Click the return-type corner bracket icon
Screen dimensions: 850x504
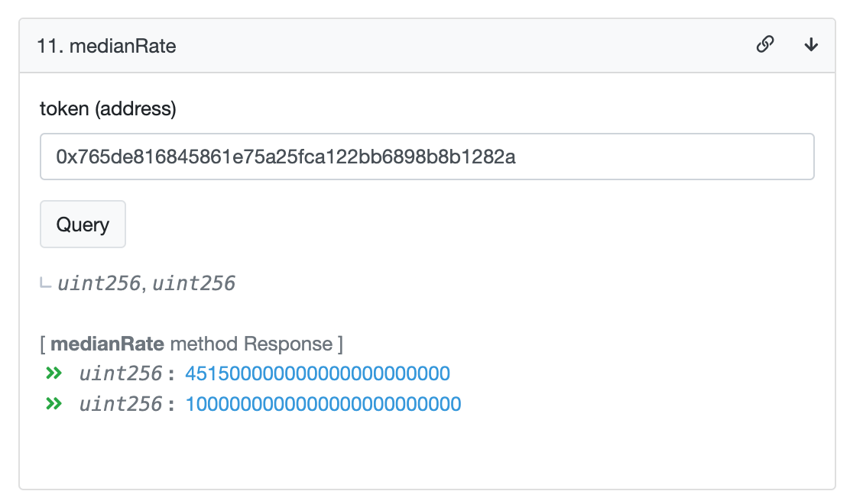point(46,283)
